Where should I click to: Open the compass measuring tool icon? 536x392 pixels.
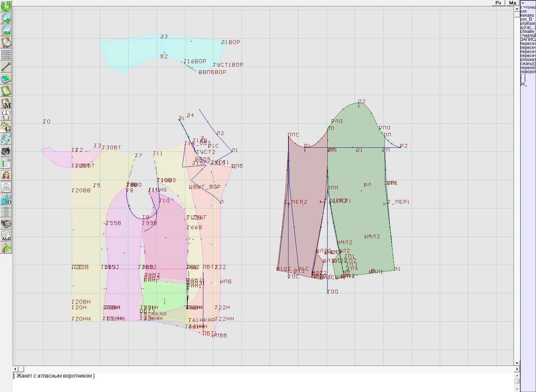[x=6, y=115]
